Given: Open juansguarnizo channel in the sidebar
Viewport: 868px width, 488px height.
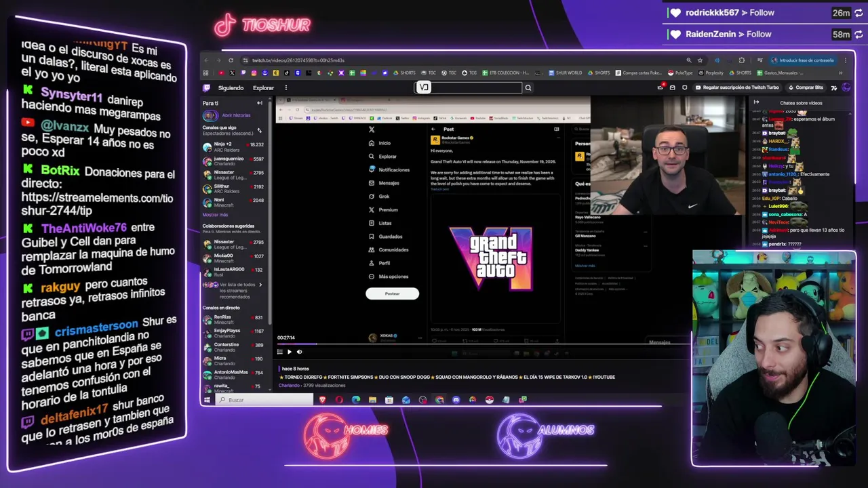Looking at the screenshot, I should [234, 161].
